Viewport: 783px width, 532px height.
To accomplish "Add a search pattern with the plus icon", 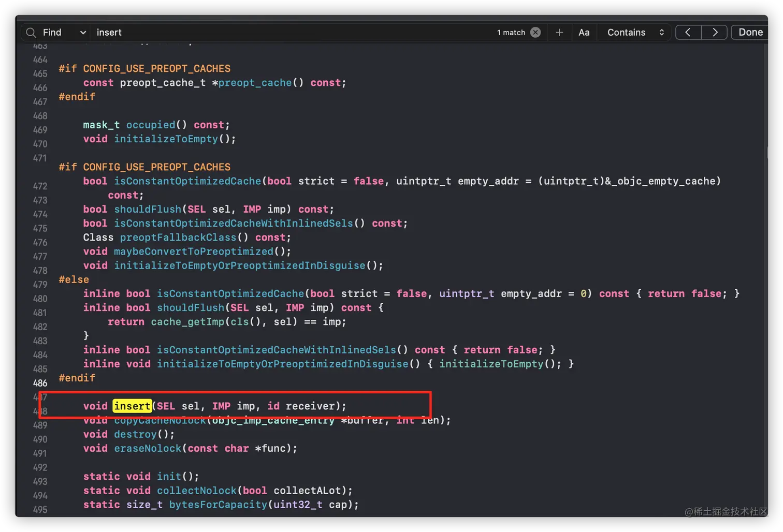I will tap(559, 33).
